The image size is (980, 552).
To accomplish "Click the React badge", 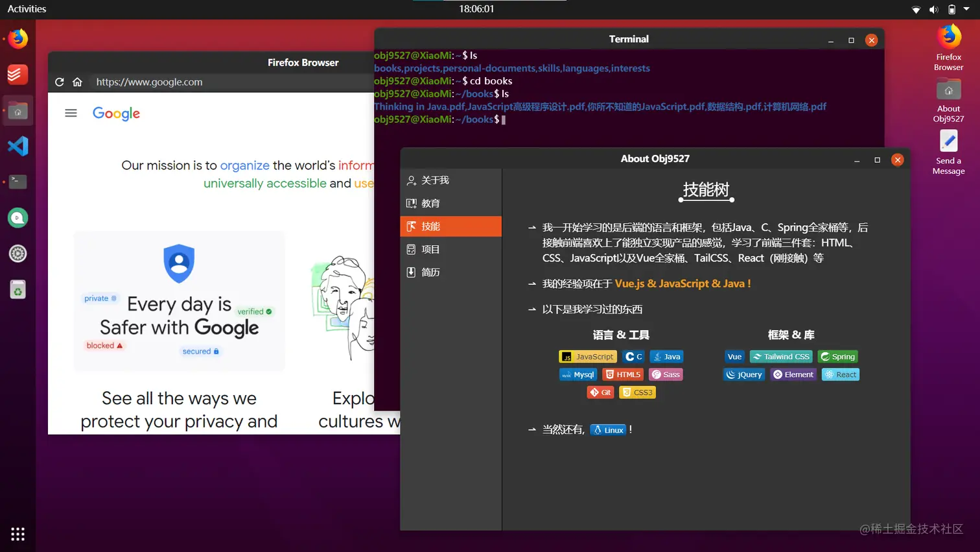I will (840, 374).
